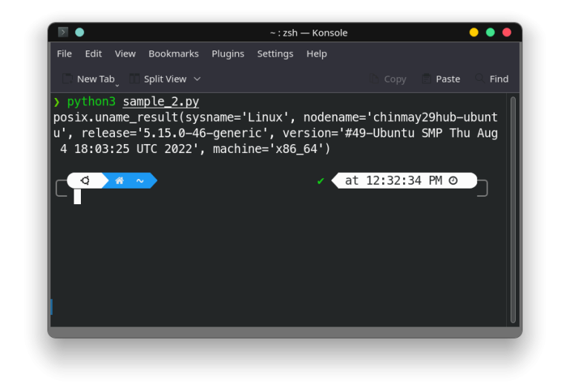The height and width of the screenshot is (392, 570).
Task: Click the clock icon after time
Action: pos(453,180)
